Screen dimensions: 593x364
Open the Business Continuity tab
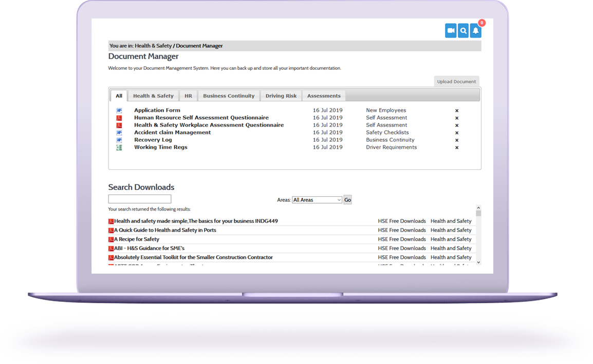[x=229, y=96]
